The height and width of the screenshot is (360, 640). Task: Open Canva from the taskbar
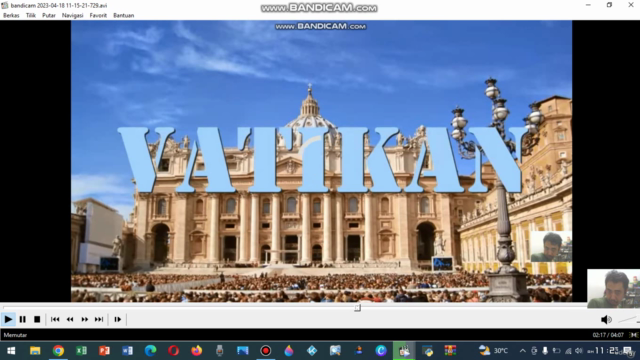pyautogui.click(x=381, y=351)
